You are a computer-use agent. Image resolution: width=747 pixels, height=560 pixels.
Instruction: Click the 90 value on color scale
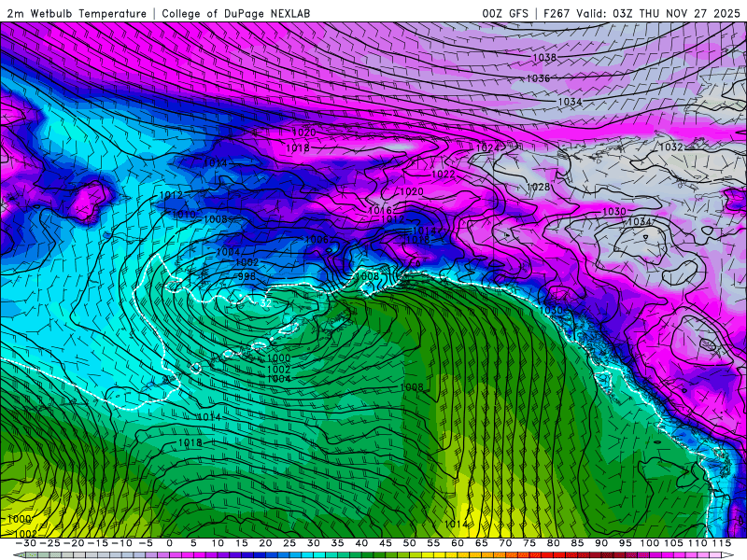tap(601, 543)
